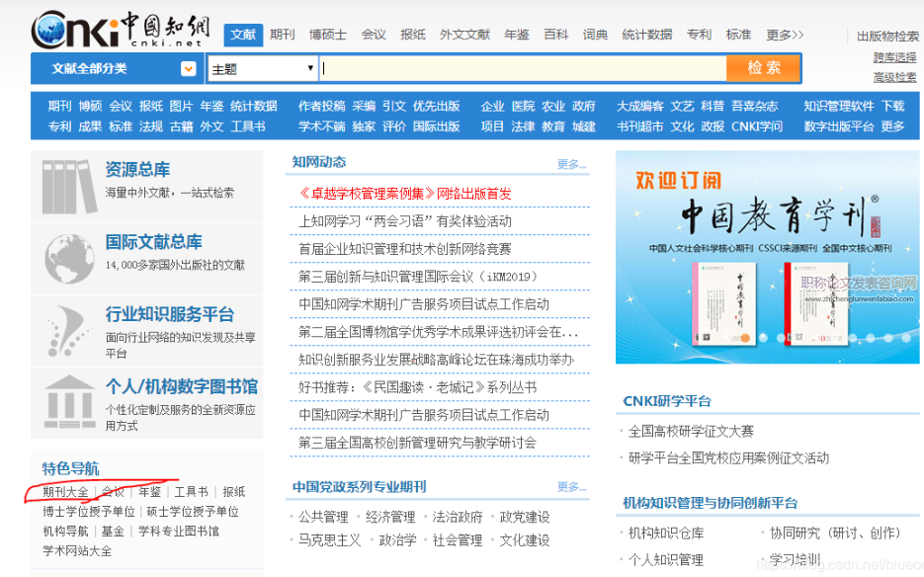Open 好书推荐:《民国趣读·老城记》系列丛书

[x=417, y=387]
